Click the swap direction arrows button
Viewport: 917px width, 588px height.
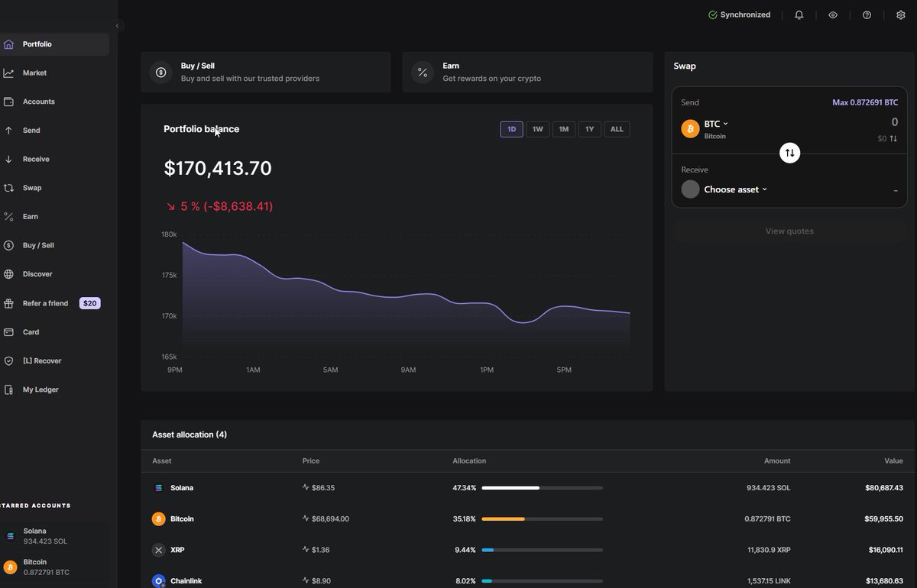[790, 153]
